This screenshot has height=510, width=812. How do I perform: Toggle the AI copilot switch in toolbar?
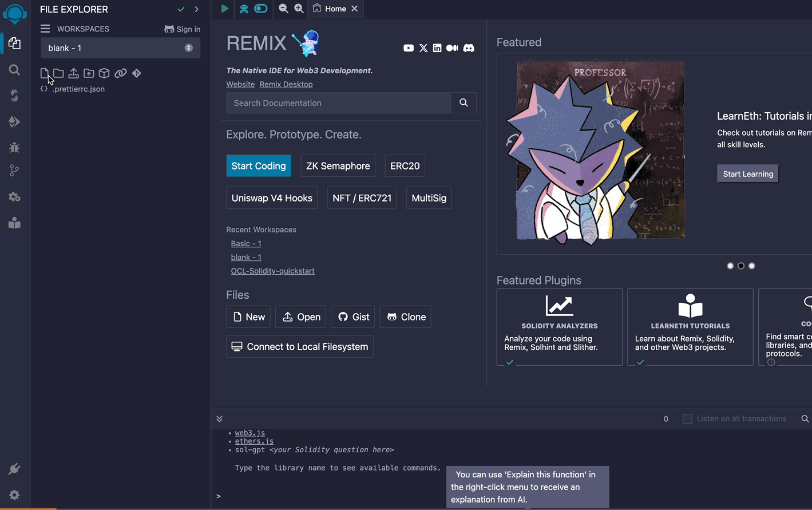tap(261, 9)
